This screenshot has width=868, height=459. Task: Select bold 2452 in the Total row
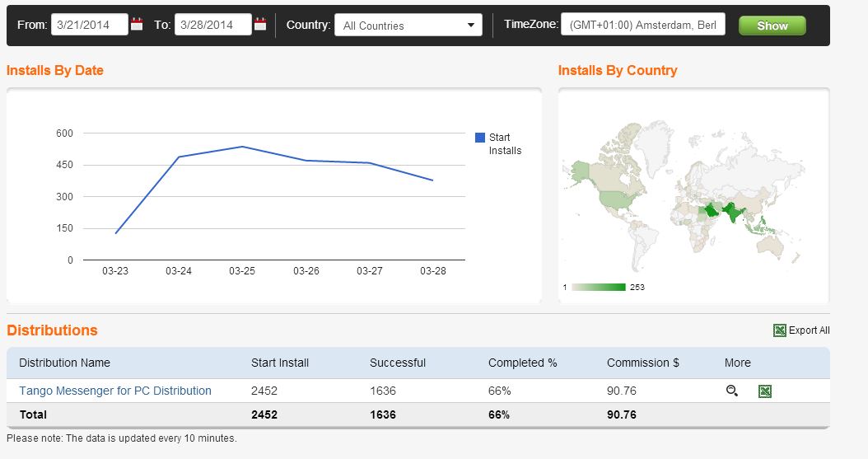pyautogui.click(x=264, y=415)
